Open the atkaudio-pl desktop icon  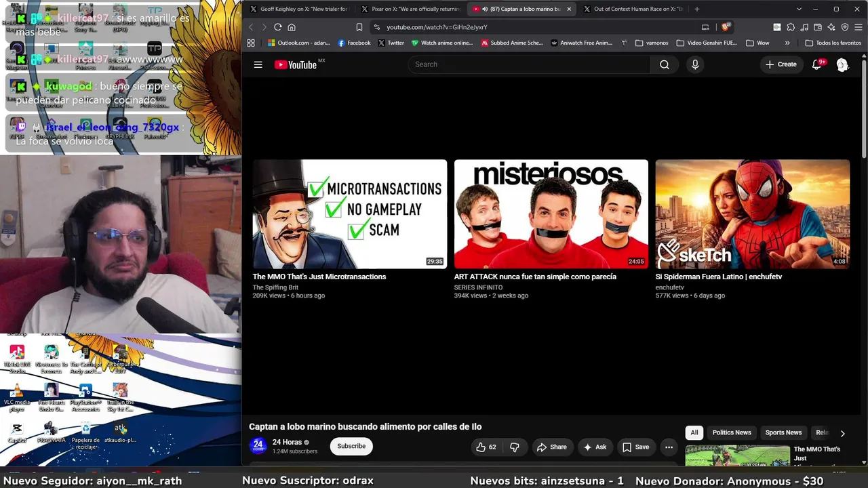(x=120, y=432)
